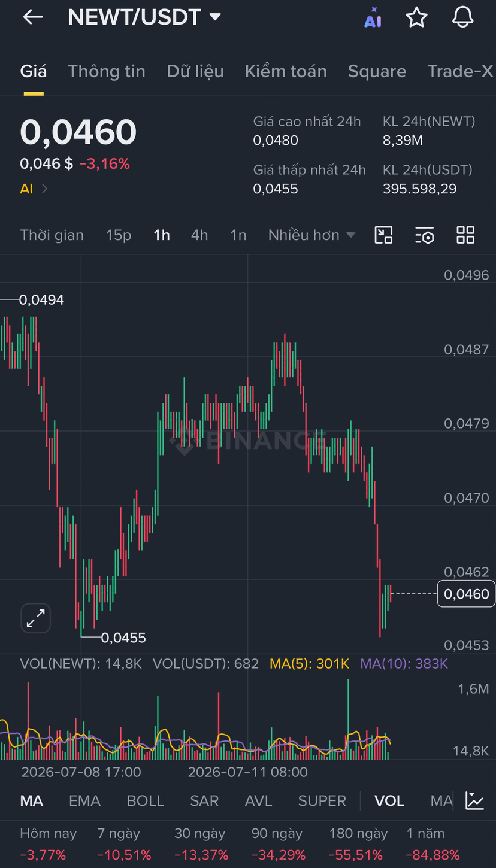Toggle the MA indicator
Screen dimensions: 496x868
click(x=32, y=801)
